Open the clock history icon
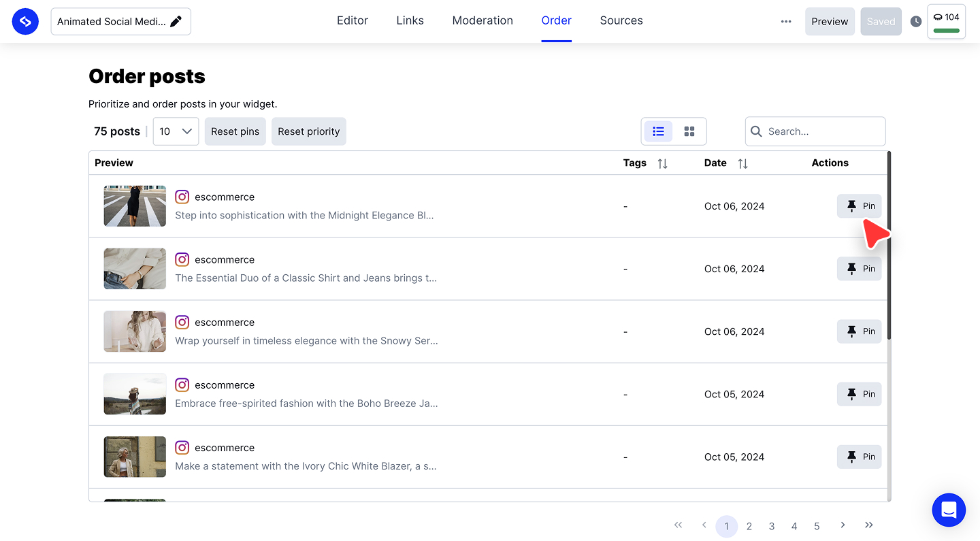The image size is (980, 541). click(x=916, y=22)
